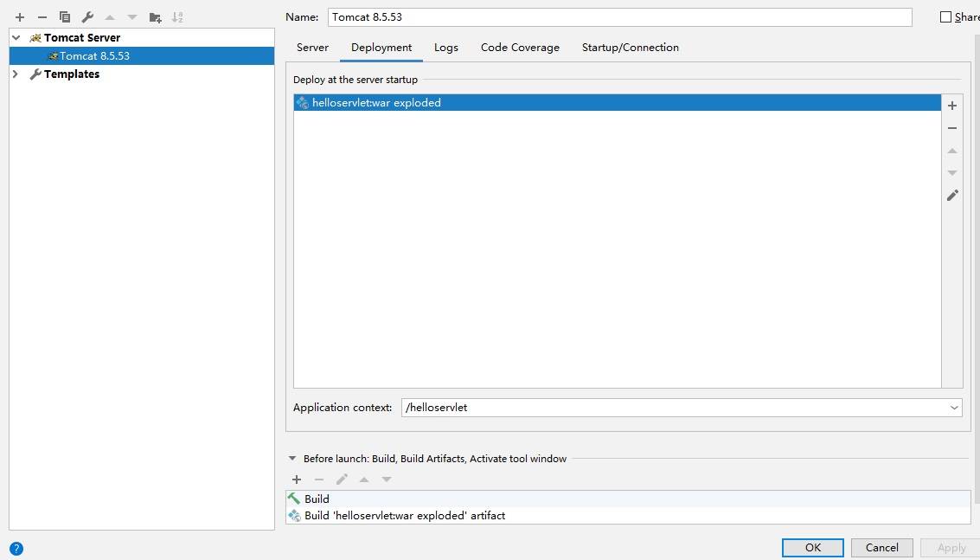980x560 pixels.
Task: Click the add new configuration plus icon
Action: point(20,17)
